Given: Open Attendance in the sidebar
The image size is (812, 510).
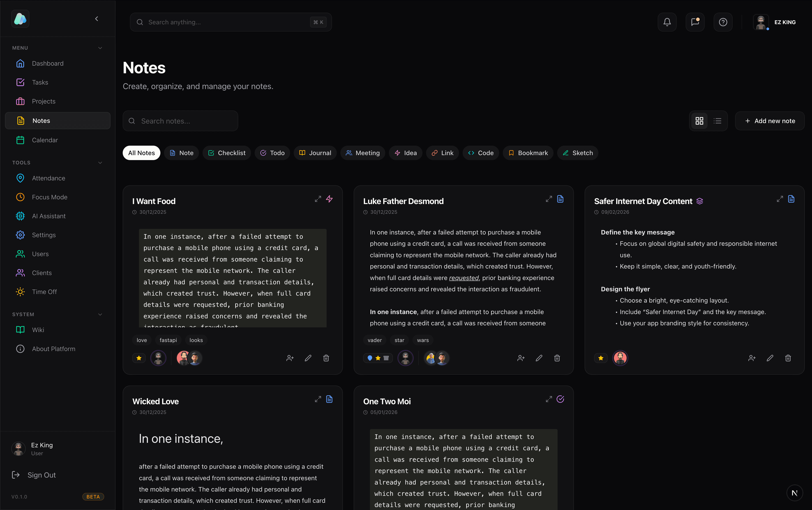Looking at the screenshot, I should [x=58, y=178].
